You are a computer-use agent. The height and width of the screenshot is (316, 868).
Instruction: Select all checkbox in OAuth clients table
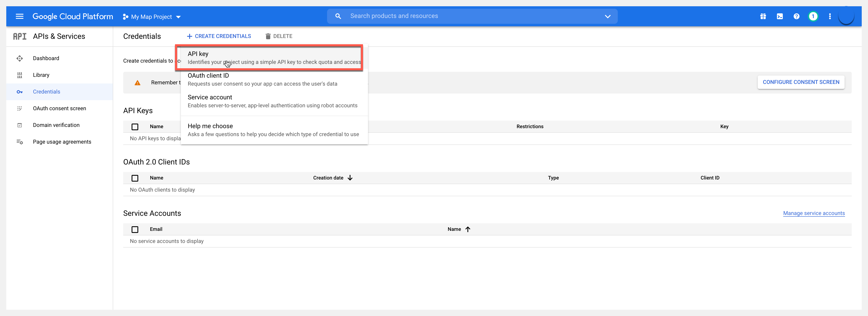[x=135, y=178]
